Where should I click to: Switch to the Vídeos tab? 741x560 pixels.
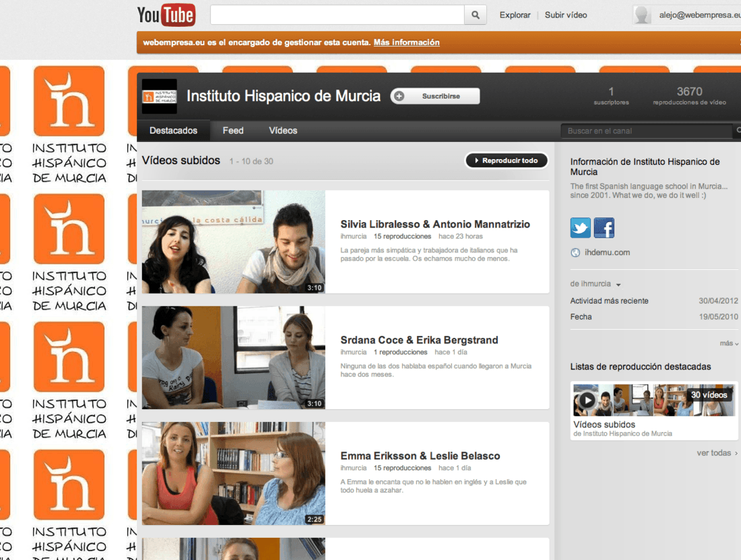pyautogui.click(x=283, y=131)
